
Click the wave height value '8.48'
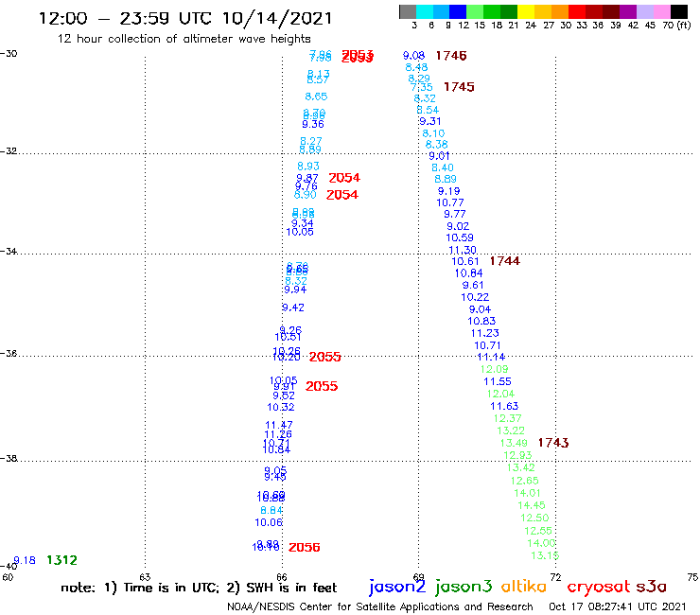click(x=416, y=67)
